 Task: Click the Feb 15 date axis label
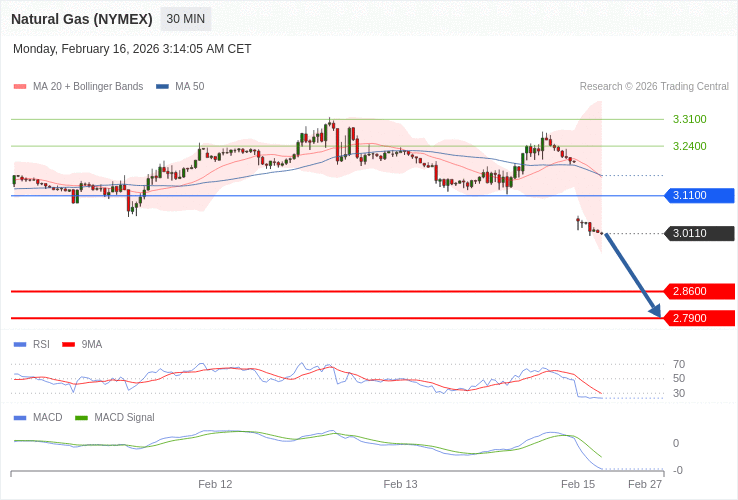578,484
